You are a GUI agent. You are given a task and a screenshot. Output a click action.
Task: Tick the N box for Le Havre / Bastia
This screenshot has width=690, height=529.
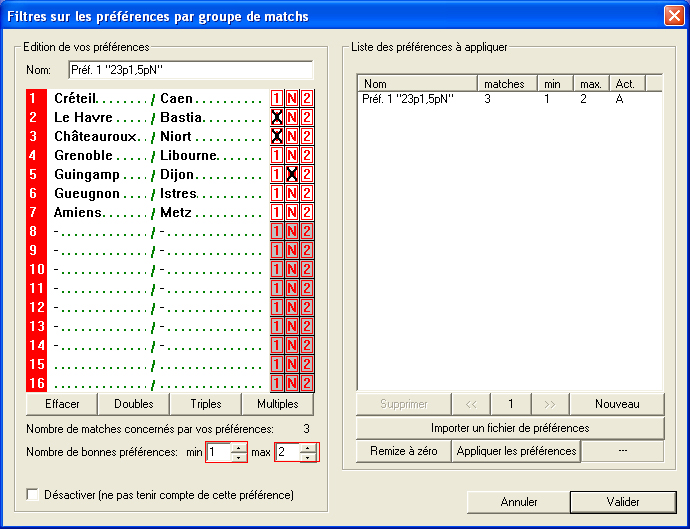(x=292, y=118)
